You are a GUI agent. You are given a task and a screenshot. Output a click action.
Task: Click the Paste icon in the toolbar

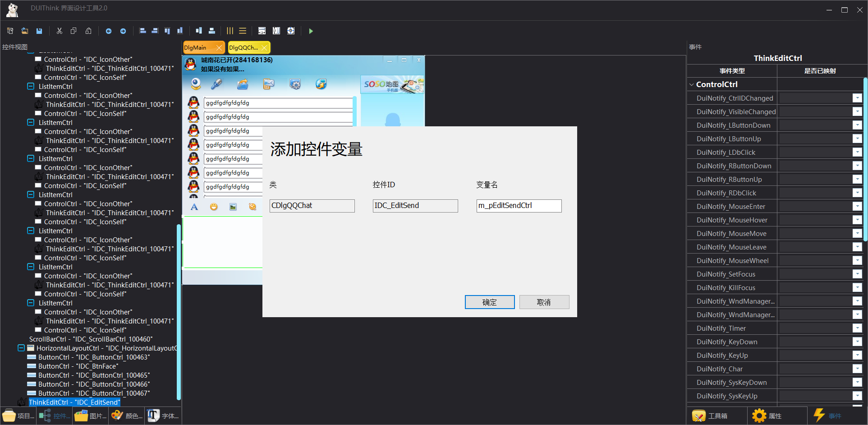coord(88,31)
